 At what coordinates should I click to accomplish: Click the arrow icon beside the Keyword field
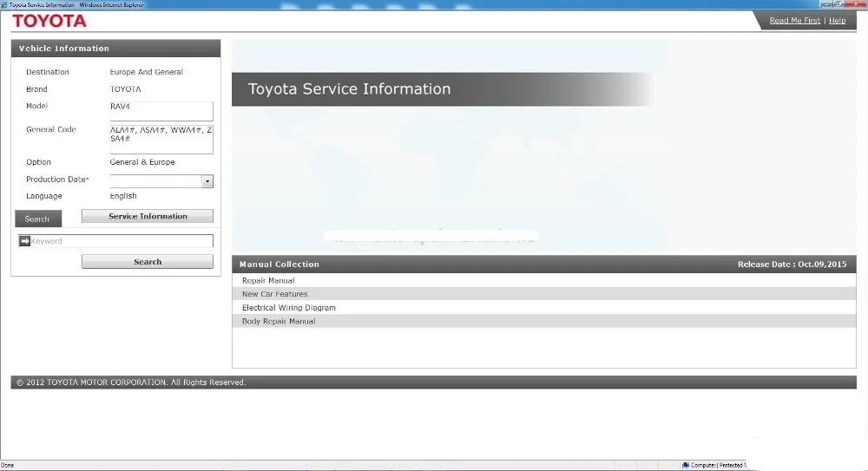pyautogui.click(x=25, y=241)
